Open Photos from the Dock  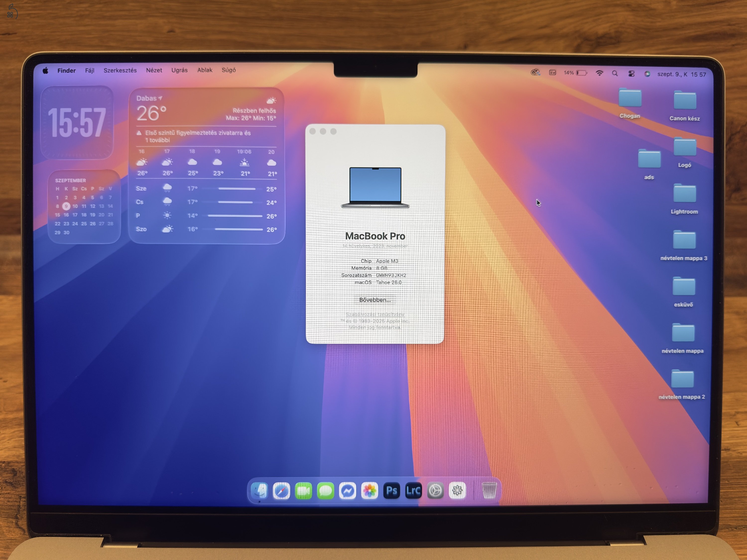point(370,491)
